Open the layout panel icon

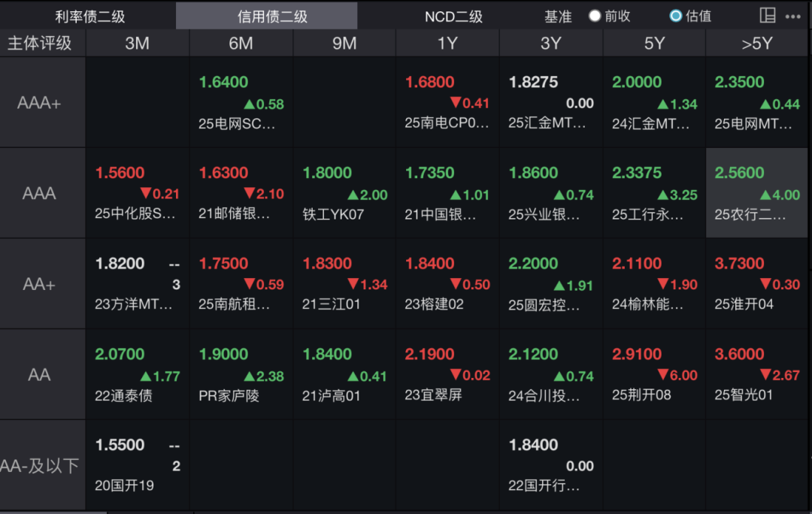coord(768,16)
